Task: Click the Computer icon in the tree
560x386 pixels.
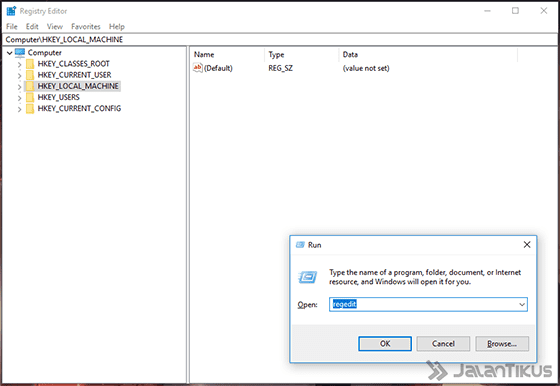Action: pos(20,53)
